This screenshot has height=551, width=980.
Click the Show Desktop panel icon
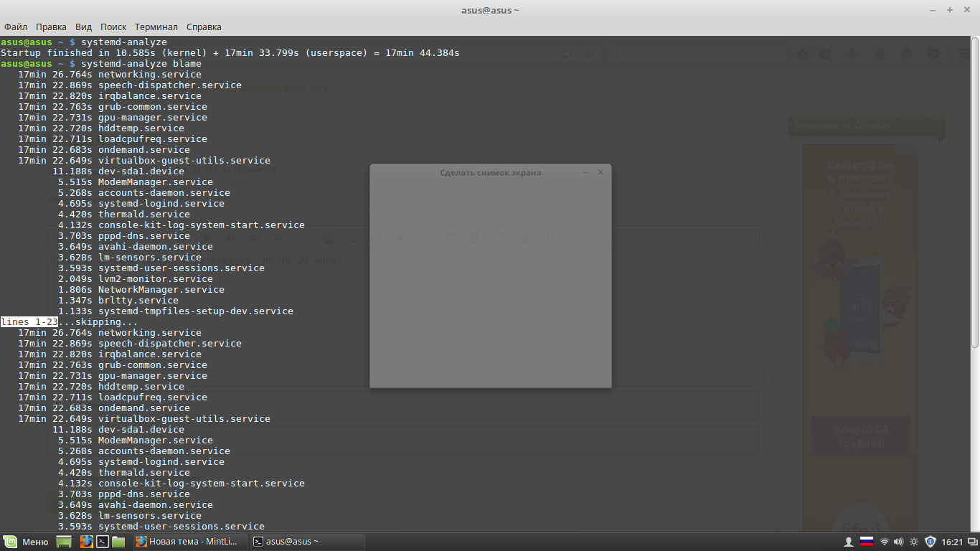point(64,542)
